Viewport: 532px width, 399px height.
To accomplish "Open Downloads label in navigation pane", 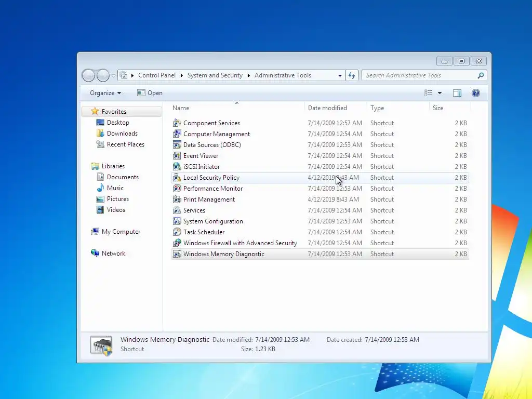I will [122, 134].
